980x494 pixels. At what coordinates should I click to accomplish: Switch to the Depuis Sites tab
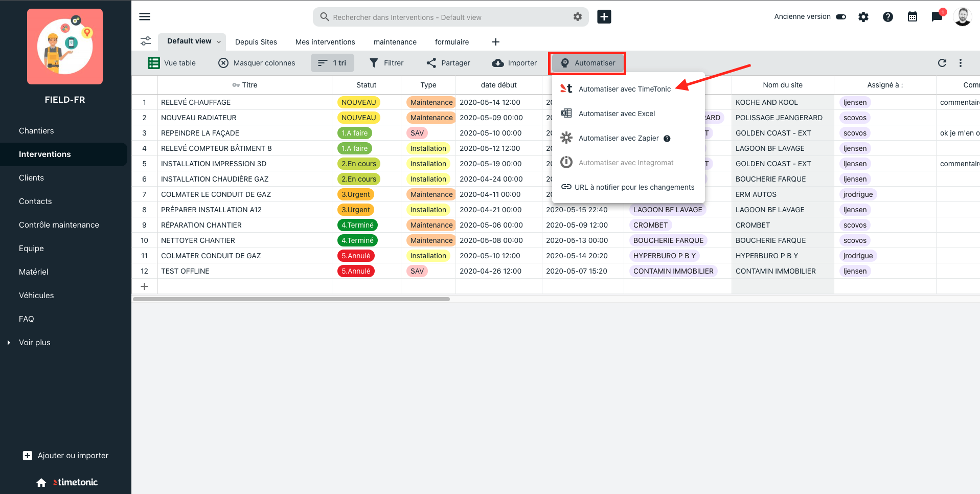[x=256, y=42]
